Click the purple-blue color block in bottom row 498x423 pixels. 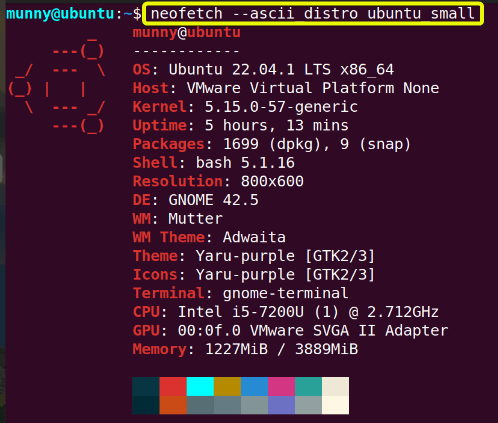281,405
